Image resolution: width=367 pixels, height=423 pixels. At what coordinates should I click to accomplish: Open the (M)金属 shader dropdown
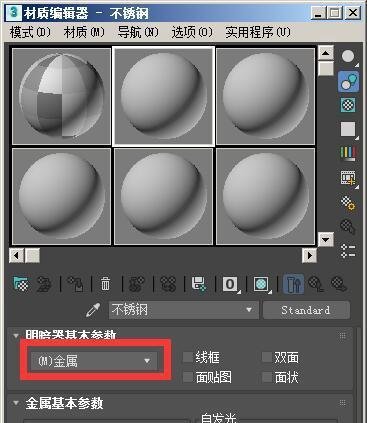(94, 361)
